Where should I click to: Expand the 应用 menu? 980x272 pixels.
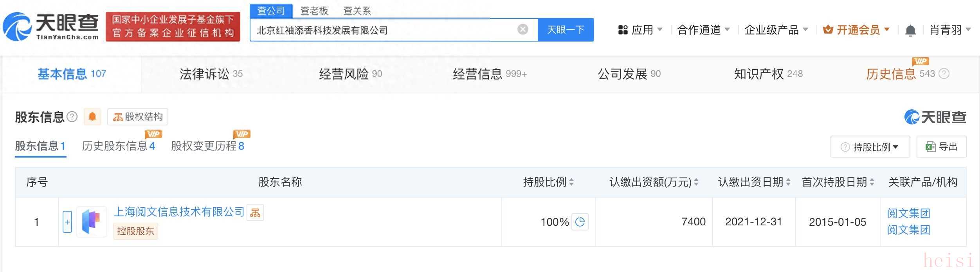[x=640, y=30]
